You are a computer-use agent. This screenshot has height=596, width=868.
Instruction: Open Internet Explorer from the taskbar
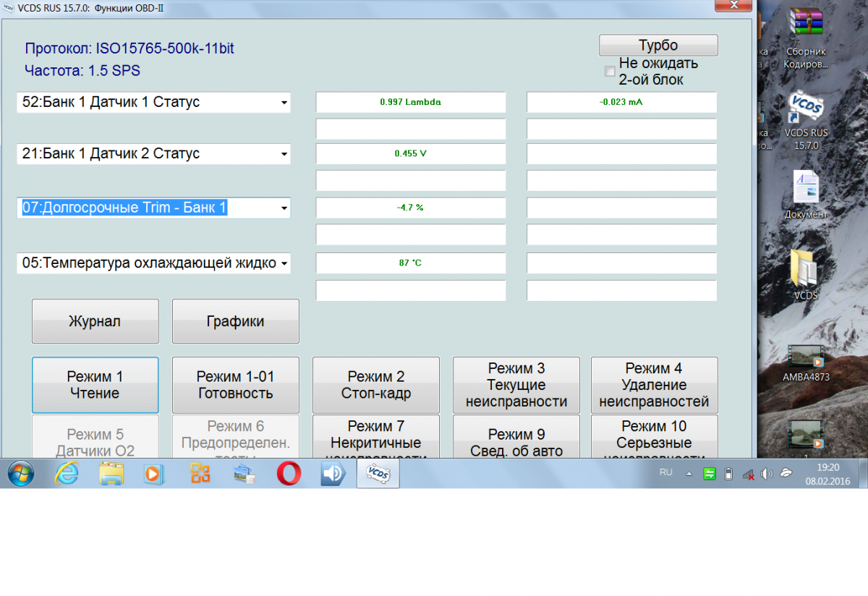click(x=67, y=474)
